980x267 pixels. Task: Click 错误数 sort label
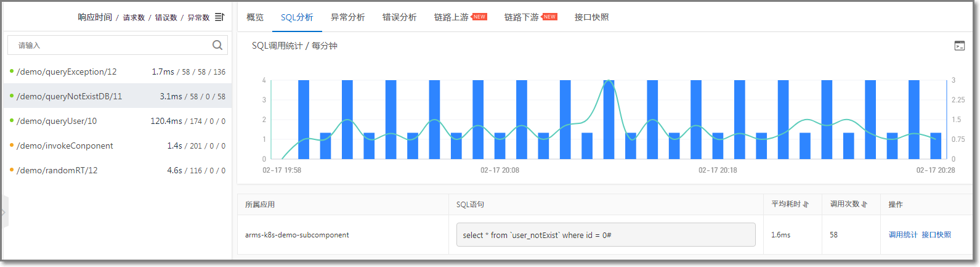166,17
